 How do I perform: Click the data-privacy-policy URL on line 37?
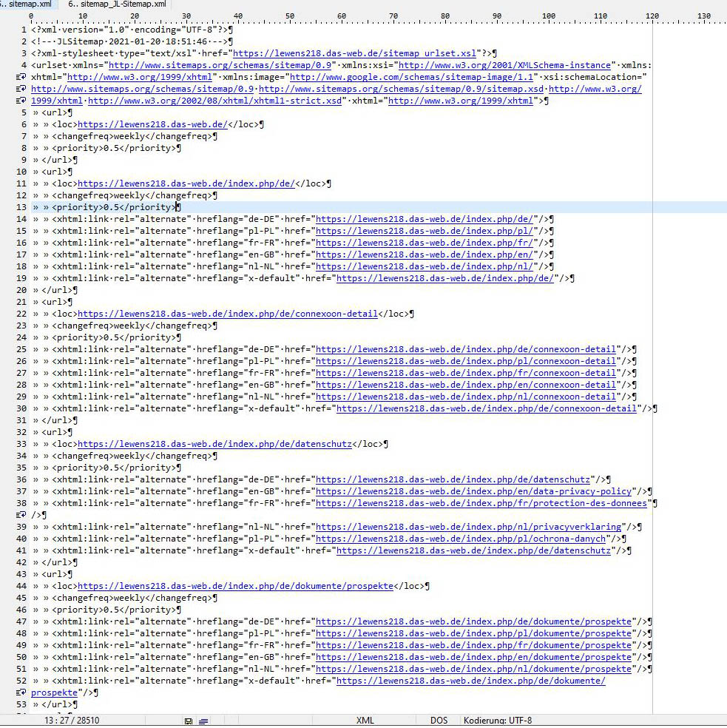474,491
